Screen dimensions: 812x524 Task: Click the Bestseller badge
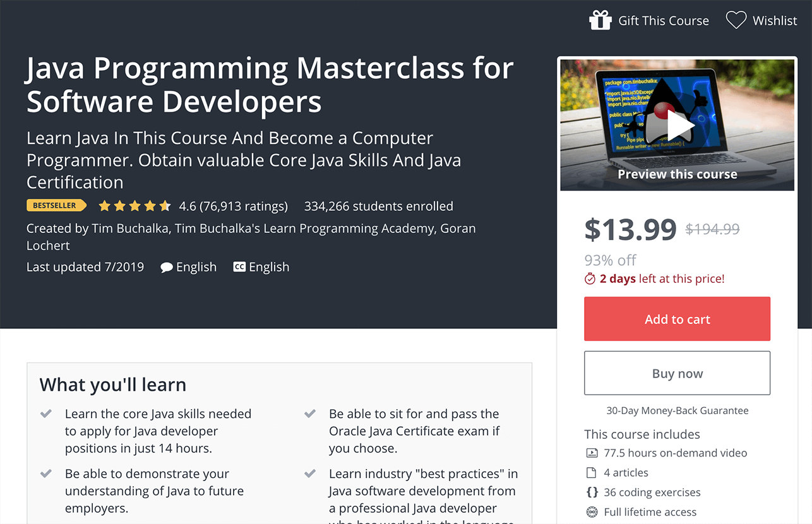56,206
